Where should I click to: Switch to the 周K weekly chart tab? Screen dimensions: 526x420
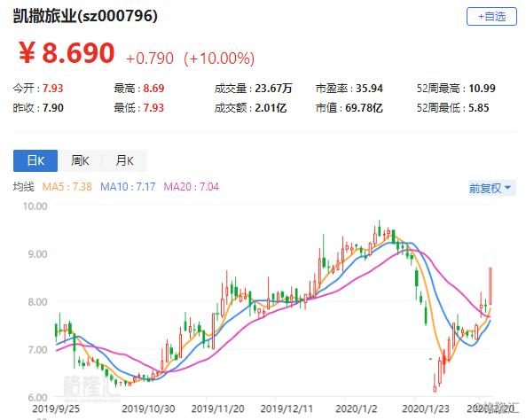[x=80, y=160]
